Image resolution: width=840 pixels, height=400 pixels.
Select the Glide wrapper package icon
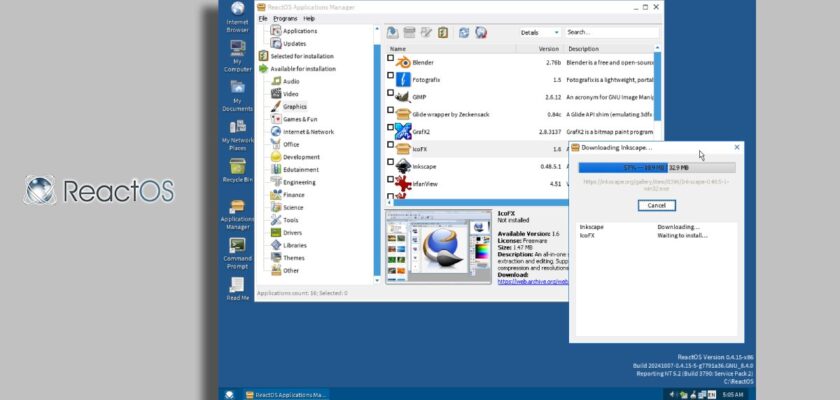pos(403,114)
